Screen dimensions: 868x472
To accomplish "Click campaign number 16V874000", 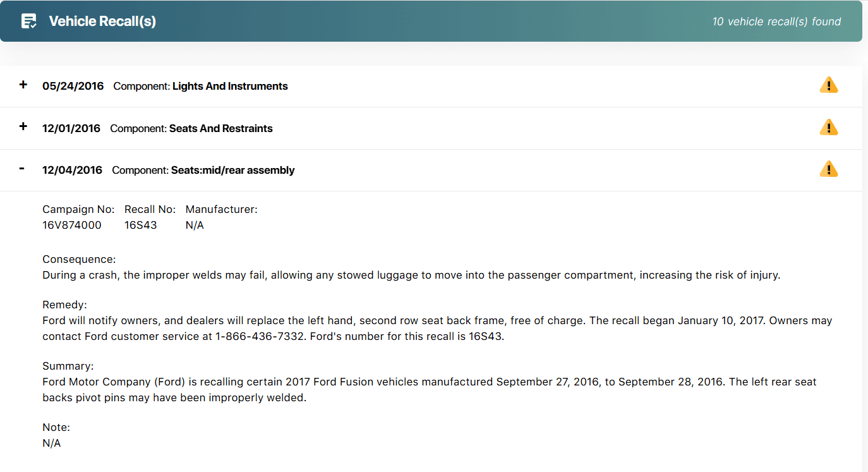I will tap(71, 225).
